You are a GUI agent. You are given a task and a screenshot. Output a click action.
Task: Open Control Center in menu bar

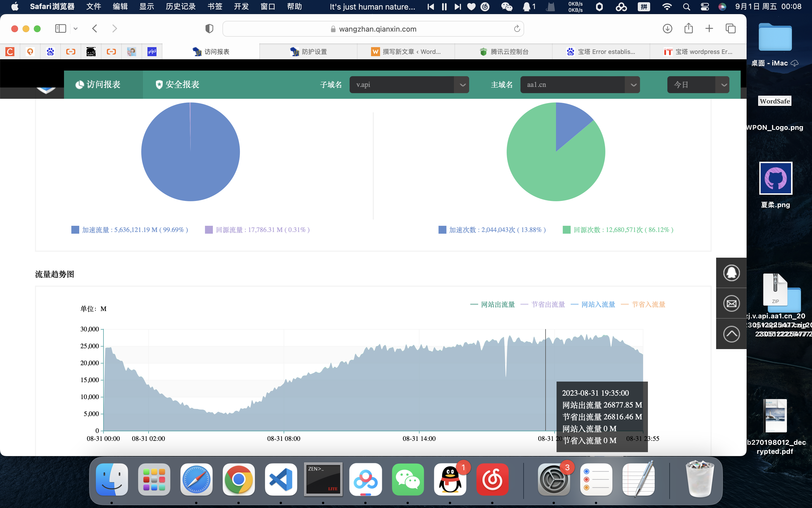click(705, 7)
